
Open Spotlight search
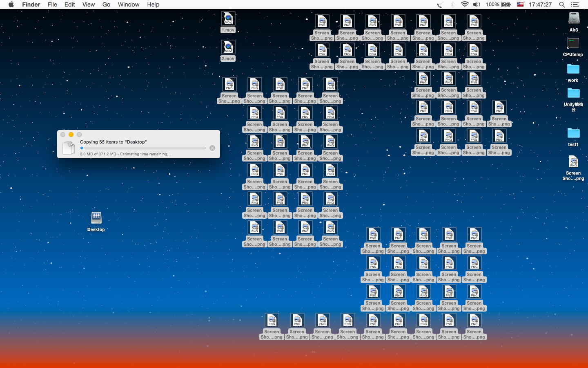click(562, 4)
